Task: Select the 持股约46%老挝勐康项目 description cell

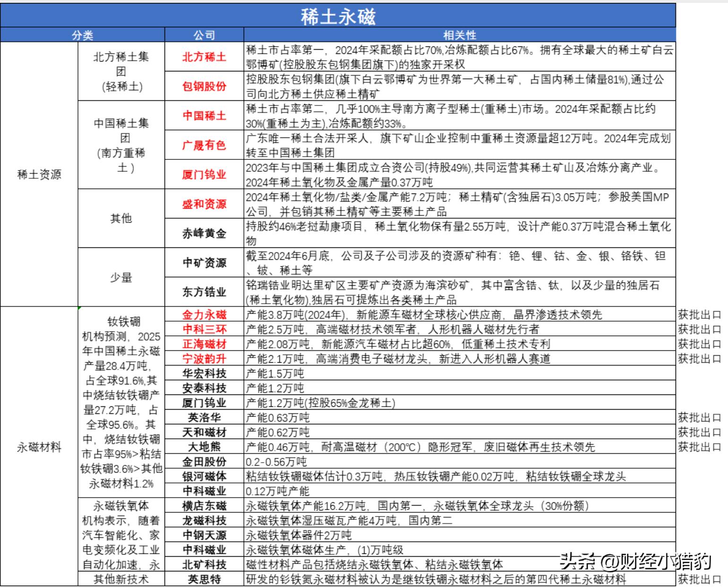Action: tap(460, 233)
